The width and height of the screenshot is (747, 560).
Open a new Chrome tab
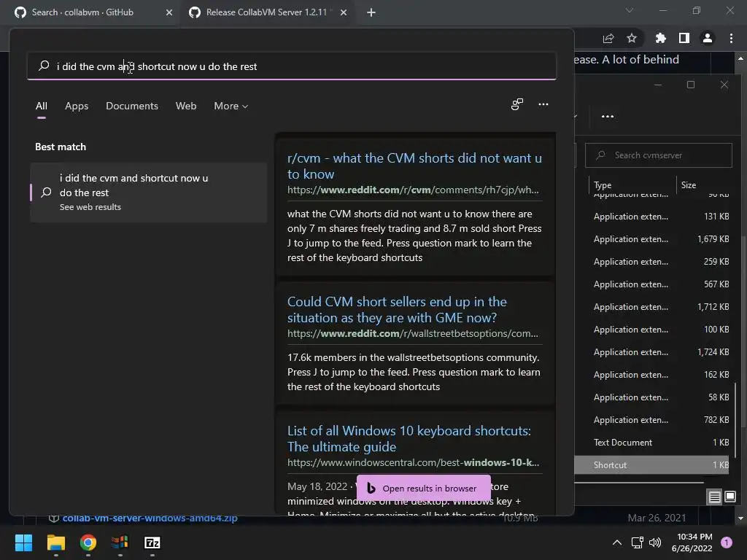[x=371, y=12]
